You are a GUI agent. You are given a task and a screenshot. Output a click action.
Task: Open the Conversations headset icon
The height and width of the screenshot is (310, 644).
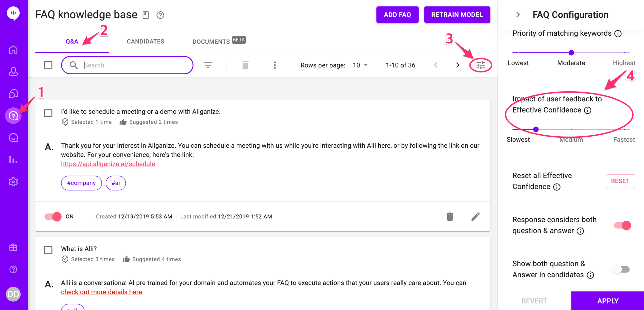pyautogui.click(x=13, y=94)
